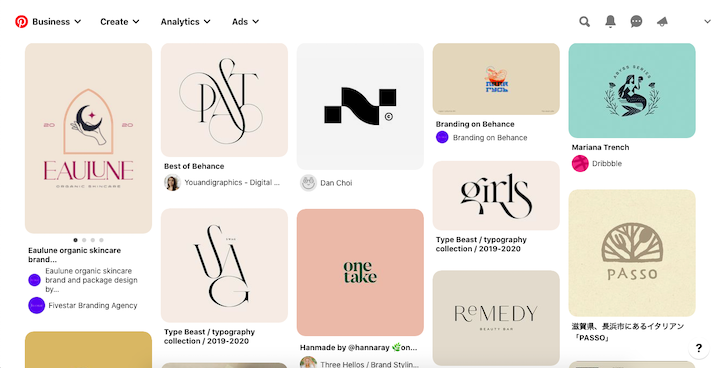Select the third carousel dot under Eaulune
This screenshot has width=720, height=368.
93,240
